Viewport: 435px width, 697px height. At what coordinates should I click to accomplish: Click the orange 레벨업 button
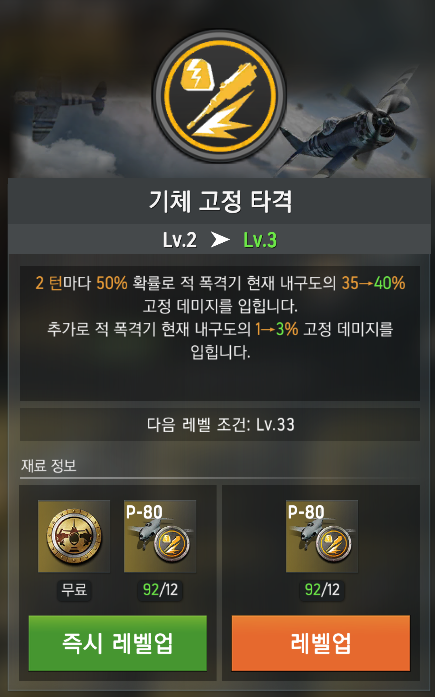[321, 643]
